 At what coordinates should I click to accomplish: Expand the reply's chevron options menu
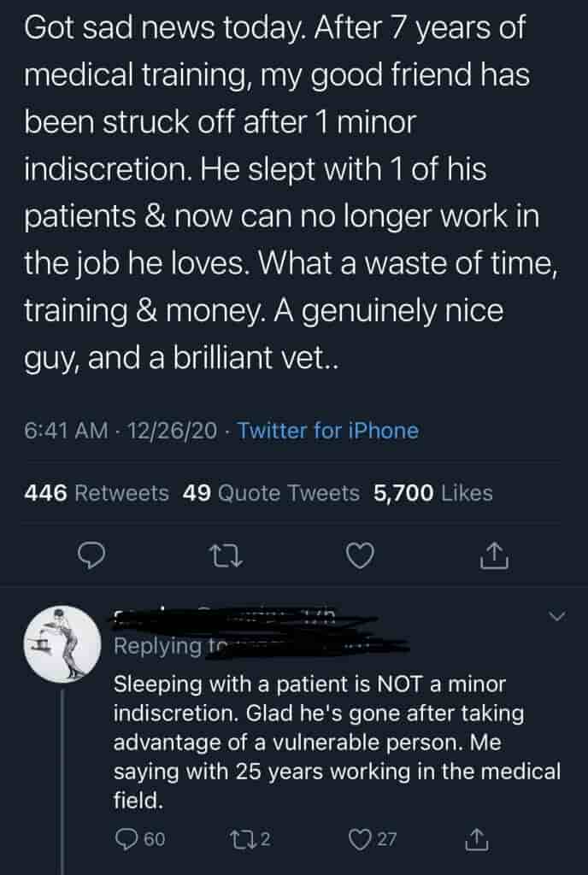(x=557, y=616)
